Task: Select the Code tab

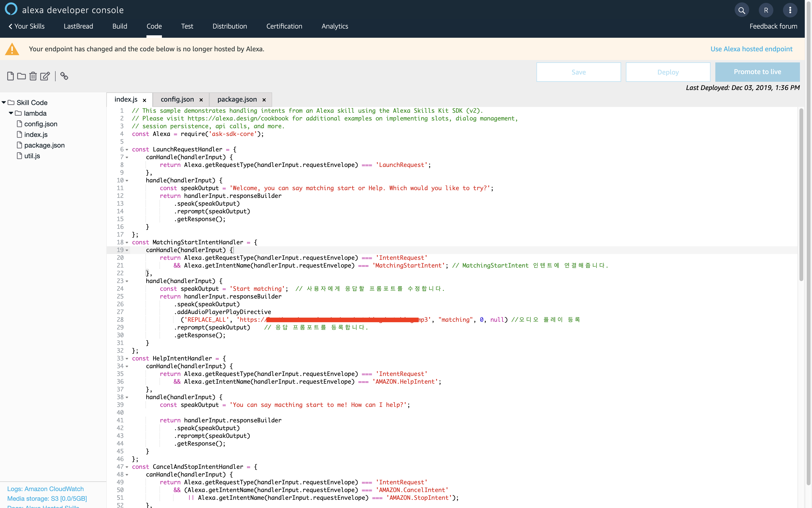Action: (154, 26)
